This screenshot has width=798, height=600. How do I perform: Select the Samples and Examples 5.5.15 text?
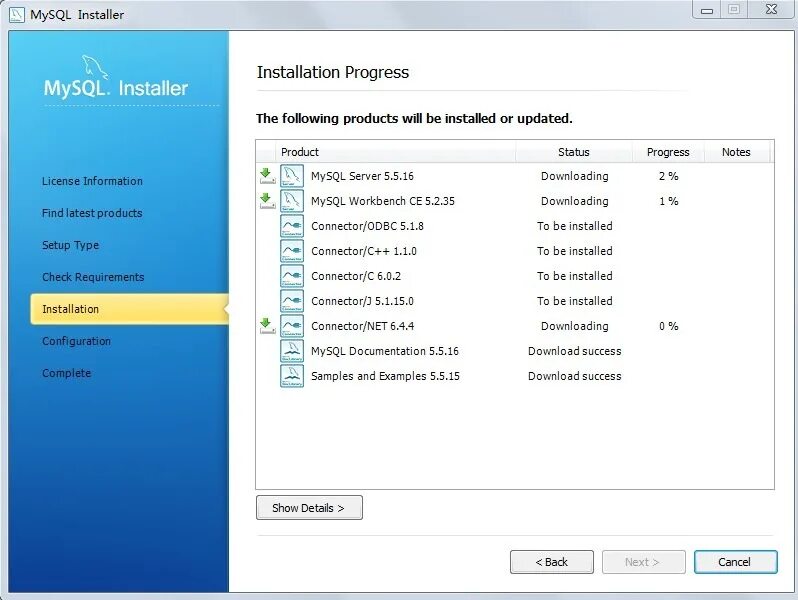coord(385,376)
